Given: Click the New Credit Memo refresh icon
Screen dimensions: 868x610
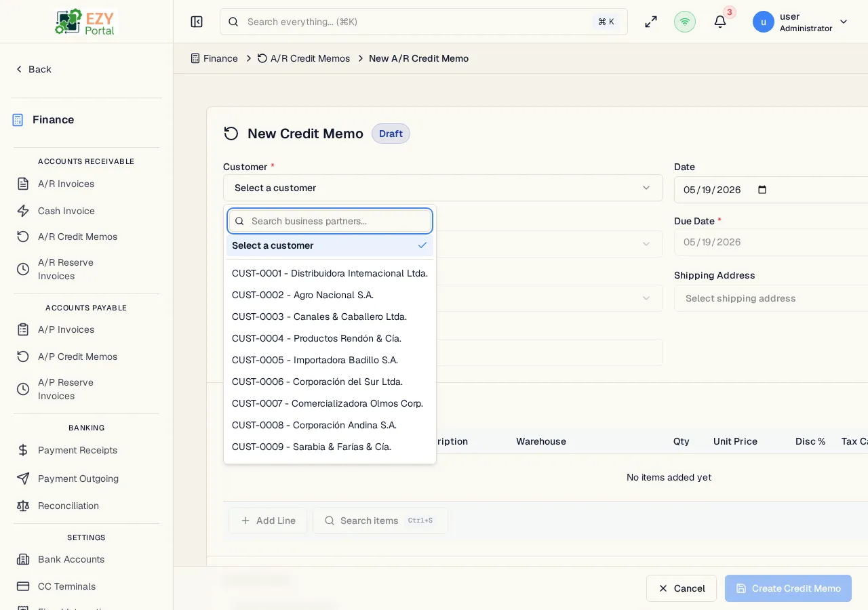Looking at the screenshot, I should [x=231, y=134].
